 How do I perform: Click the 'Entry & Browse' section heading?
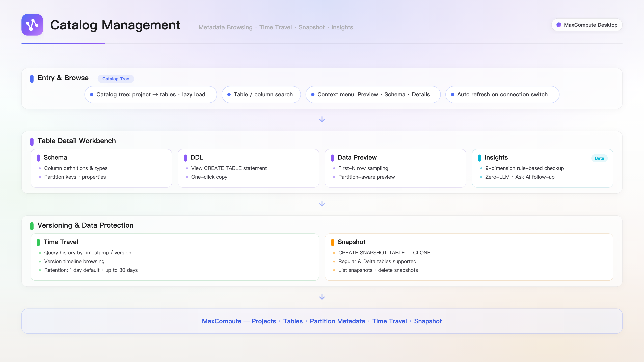point(63,78)
